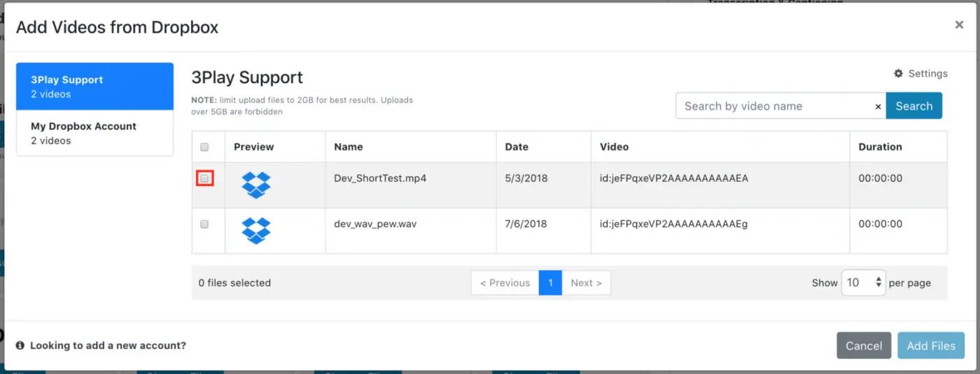
Task: Open the per page count dropdown
Action: tap(863, 282)
